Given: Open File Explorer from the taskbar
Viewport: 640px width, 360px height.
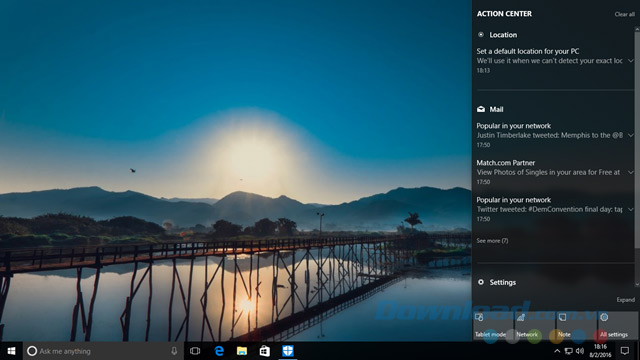Looking at the screenshot, I should pos(242,351).
